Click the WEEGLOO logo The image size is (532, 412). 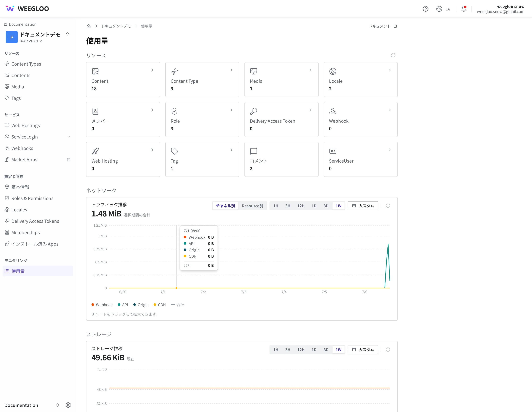point(27,9)
